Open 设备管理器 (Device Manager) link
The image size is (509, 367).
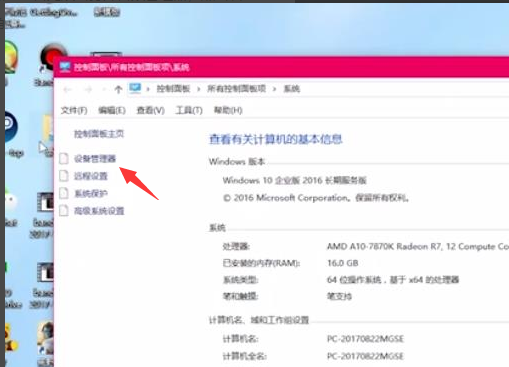pyautogui.click(x=95, y=159)
